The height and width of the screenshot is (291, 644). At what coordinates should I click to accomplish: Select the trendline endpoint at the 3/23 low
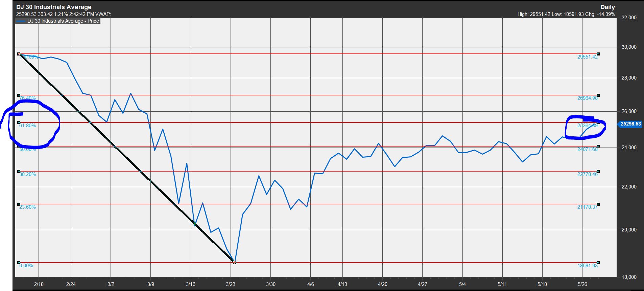[235, 263]
